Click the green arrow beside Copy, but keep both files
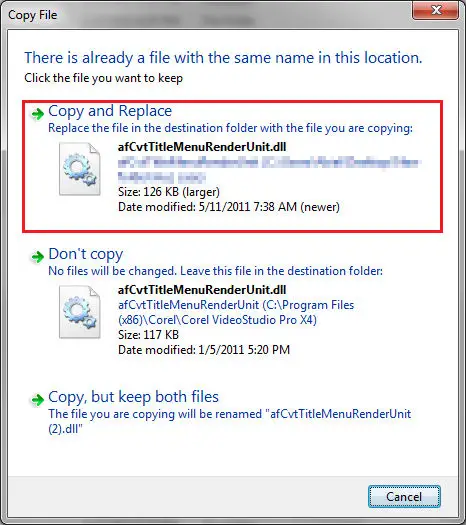The image size is (466, 525). 37,400
